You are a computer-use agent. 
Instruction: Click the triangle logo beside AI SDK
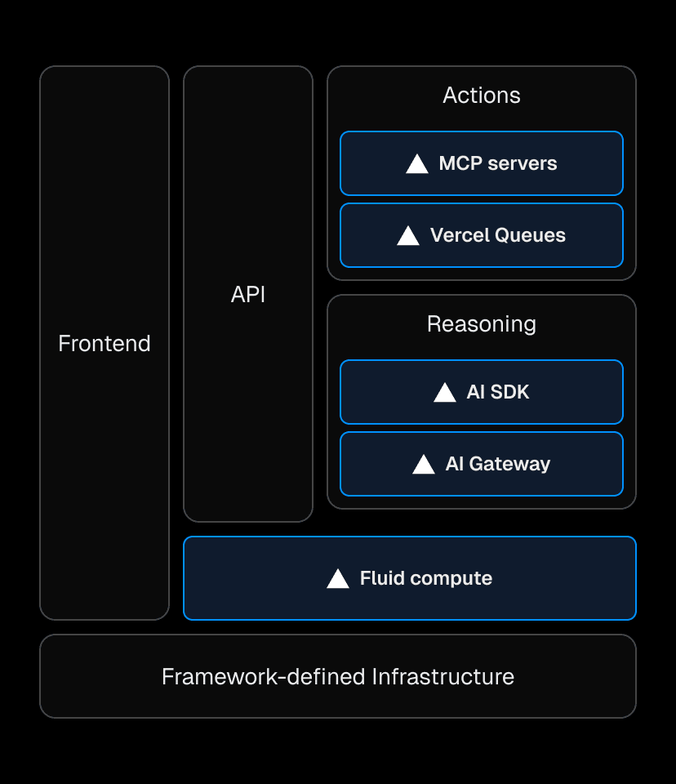coord(445,393)
